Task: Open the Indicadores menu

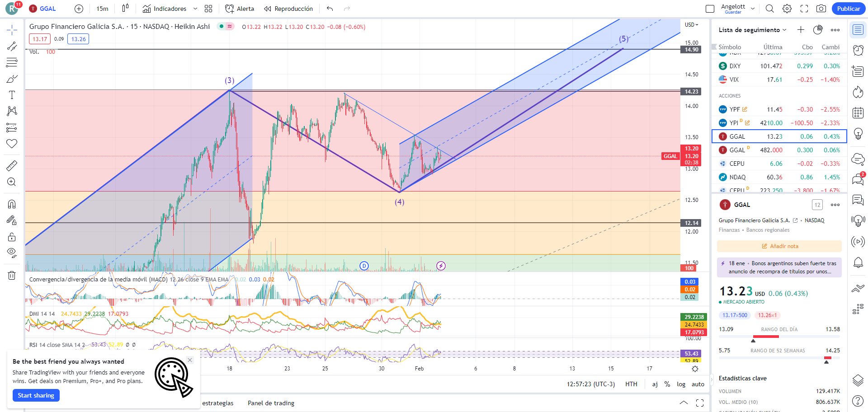Action: [165, 9]
